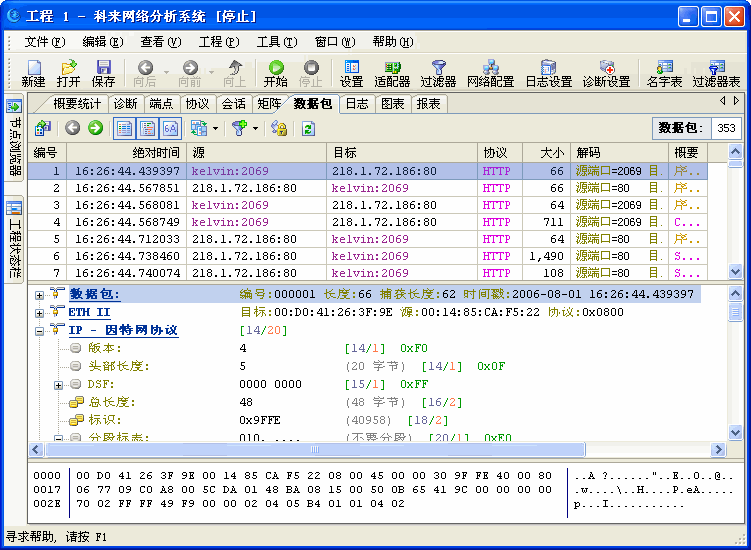Switch to the 会话 tab
The image size is (751, 550).
click(234, 104)
